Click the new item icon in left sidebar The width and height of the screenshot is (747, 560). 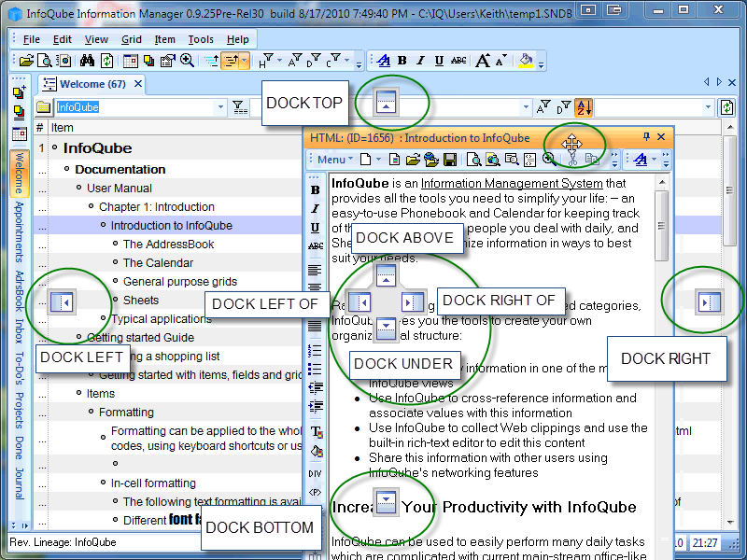point(19,92)
